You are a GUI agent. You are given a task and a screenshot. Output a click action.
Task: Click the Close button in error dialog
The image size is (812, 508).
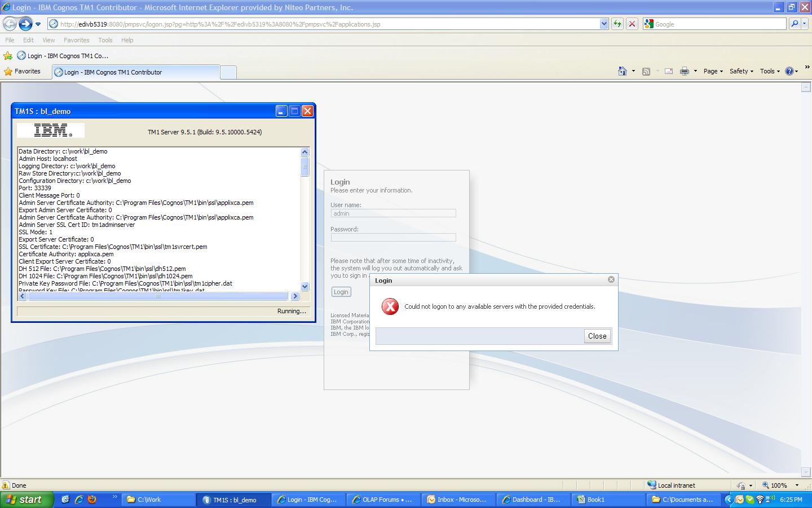click(x=597, y=336)
